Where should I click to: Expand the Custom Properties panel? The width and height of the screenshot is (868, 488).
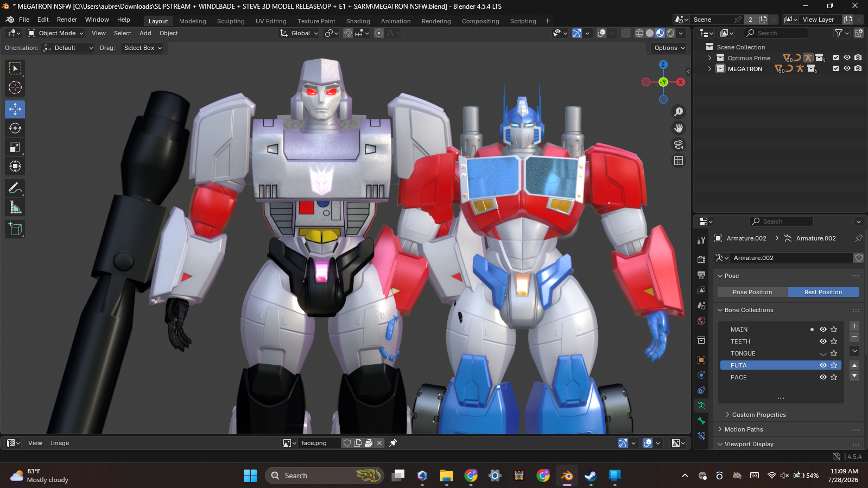pyautogui.click(x=759, y=415)
